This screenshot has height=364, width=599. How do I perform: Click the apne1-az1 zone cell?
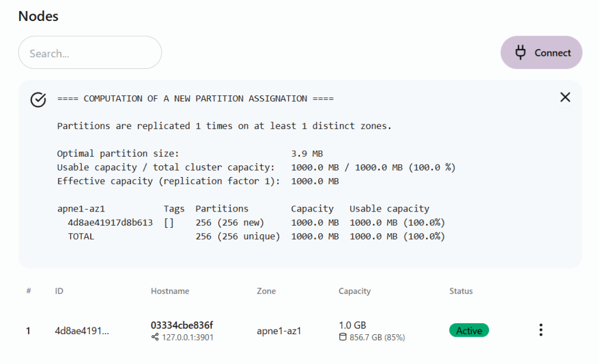click(279, 331)
